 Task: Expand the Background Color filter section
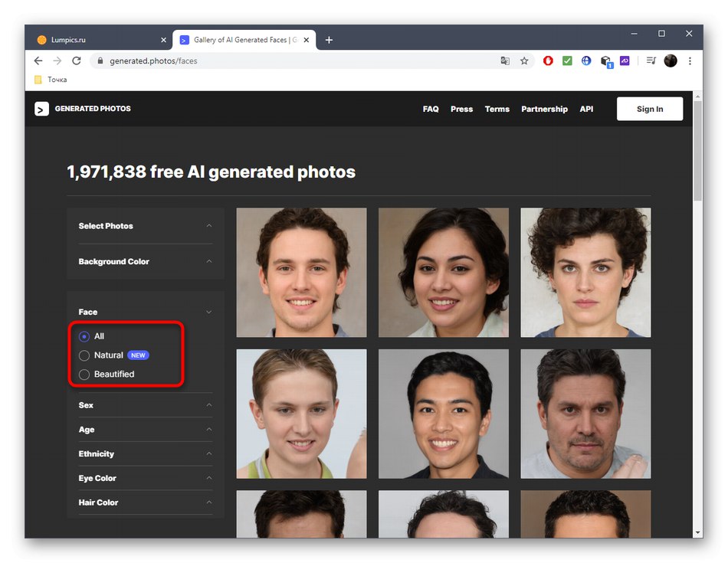146,262
